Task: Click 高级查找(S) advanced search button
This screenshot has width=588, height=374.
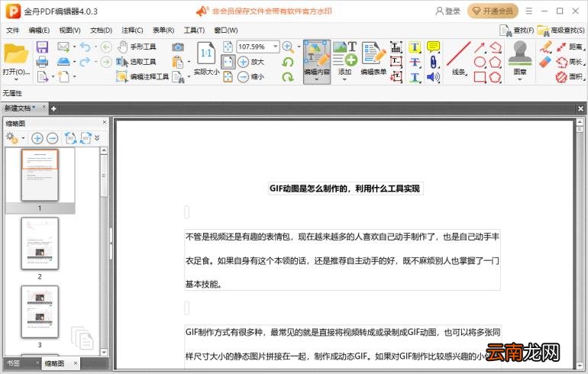Action: pos(561,31)
